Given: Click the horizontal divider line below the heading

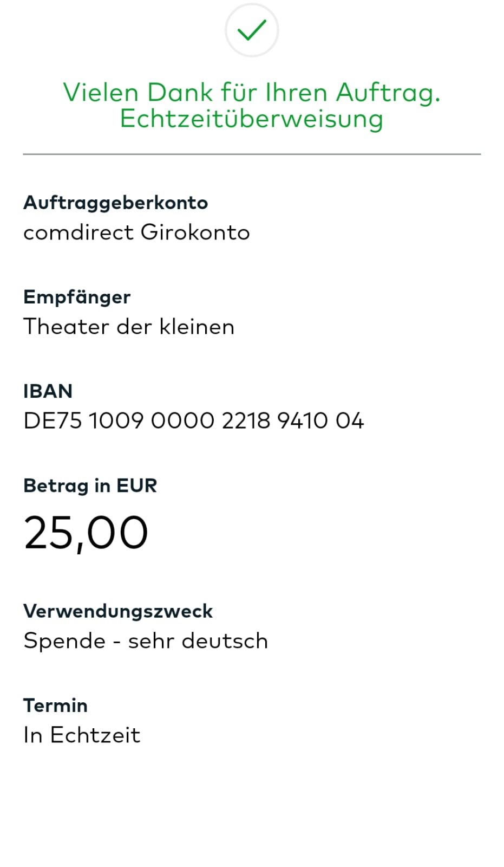Looking at the screenshot, I should 252,154.
